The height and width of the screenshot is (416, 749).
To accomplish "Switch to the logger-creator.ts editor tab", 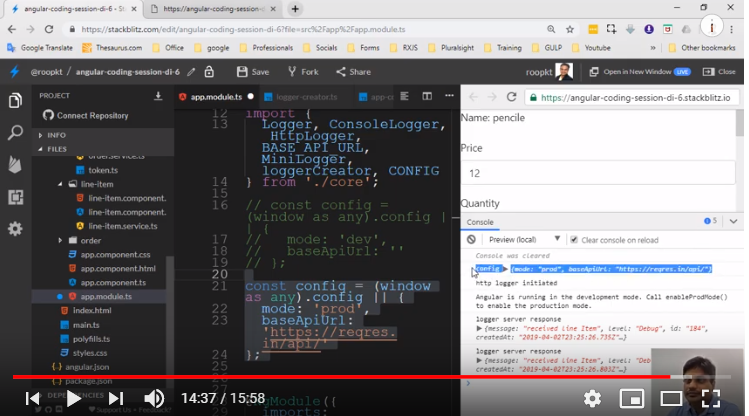I will pyautogui.click(x=306, y=97).
